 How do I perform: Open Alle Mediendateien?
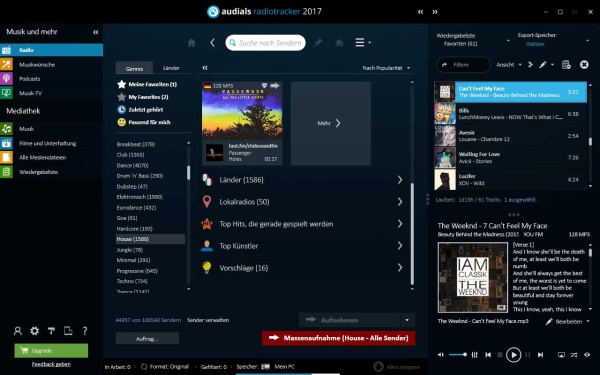pyautogui.click(x=51, y=158)
